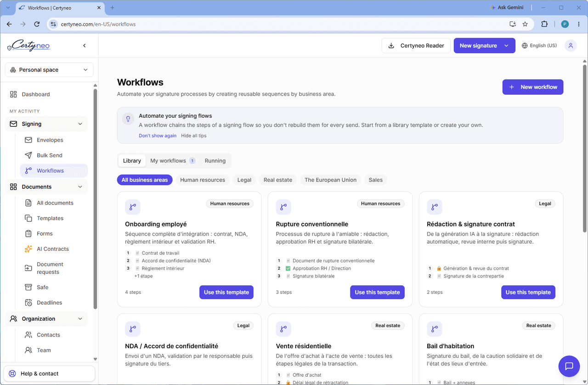Filter by Sales business area
The width and height of the screenshot is (588, 385).
tap(376, 180)
